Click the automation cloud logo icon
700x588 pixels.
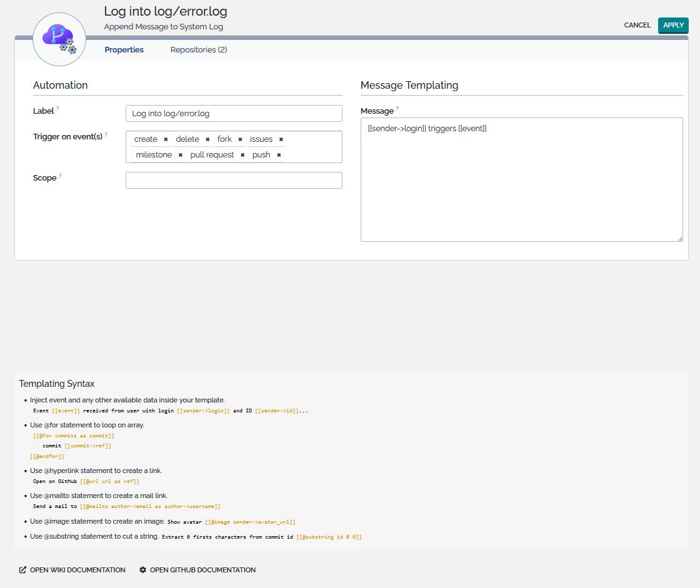coord(59,39)
